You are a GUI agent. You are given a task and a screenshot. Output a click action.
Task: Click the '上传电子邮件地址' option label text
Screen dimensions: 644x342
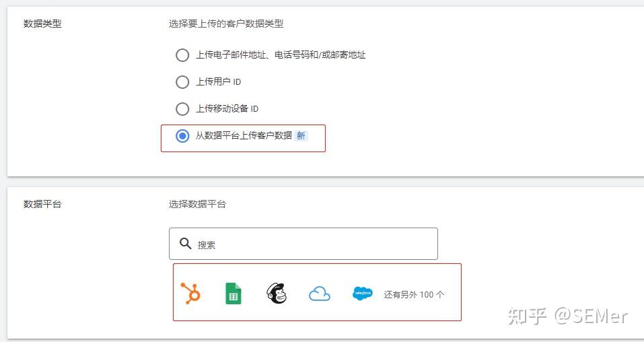point(281,55)
